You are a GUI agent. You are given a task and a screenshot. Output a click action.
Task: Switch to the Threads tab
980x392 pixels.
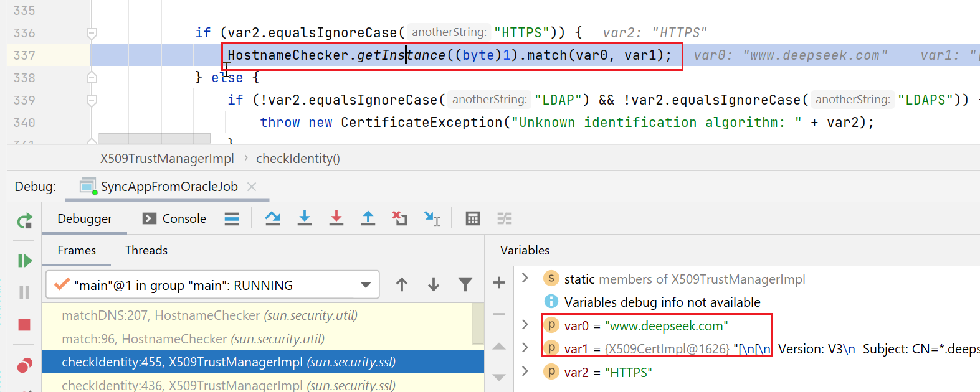click(146, 250)
